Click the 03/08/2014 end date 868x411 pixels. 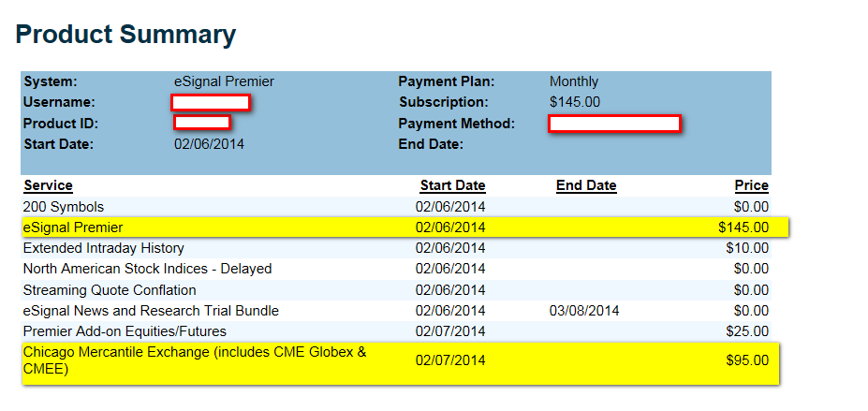click(x=584, y=311)
